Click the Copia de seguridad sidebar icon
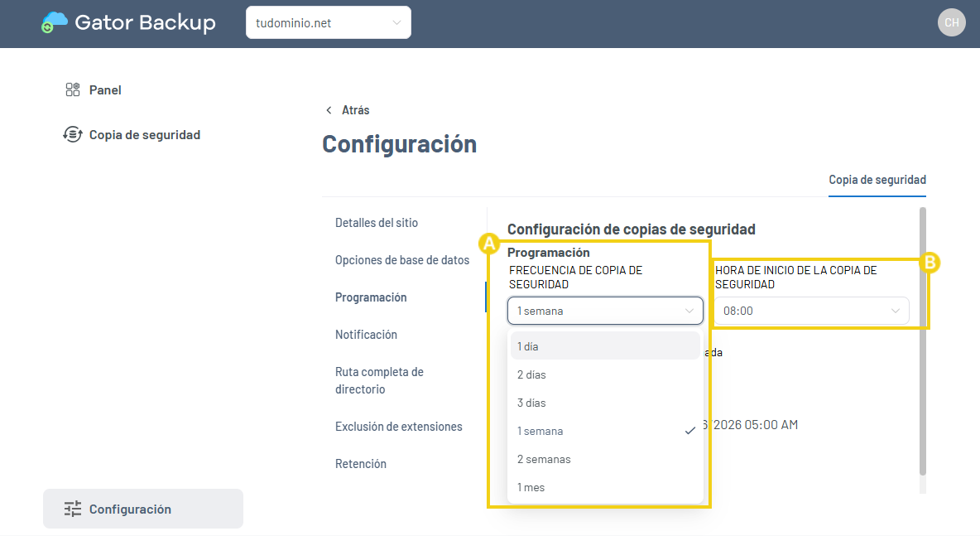 (x=73, y=134)
